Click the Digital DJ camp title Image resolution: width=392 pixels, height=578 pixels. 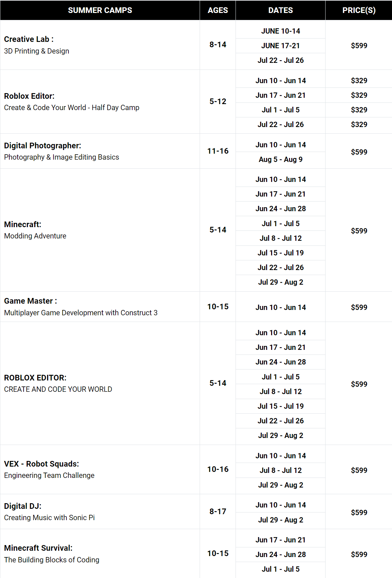(23, 506)
